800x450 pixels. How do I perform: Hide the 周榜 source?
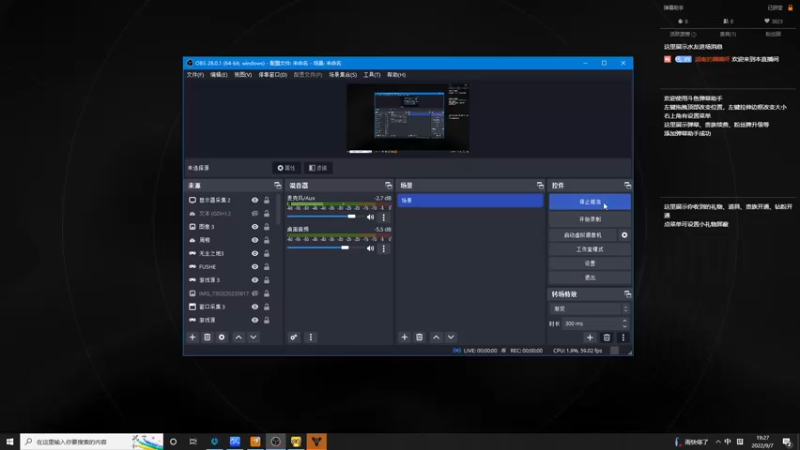255,240
